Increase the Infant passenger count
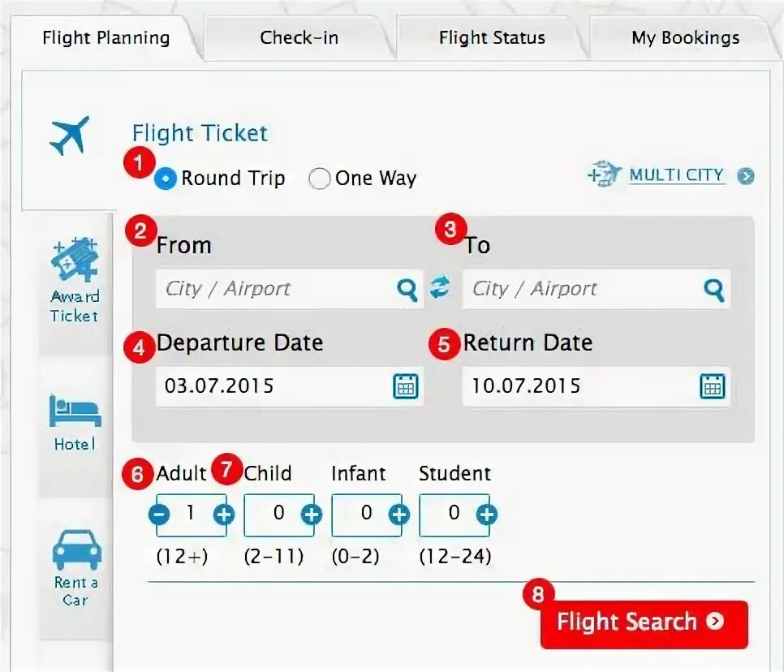Viewport: 784px width, 672px height. (x=399, y=515)
